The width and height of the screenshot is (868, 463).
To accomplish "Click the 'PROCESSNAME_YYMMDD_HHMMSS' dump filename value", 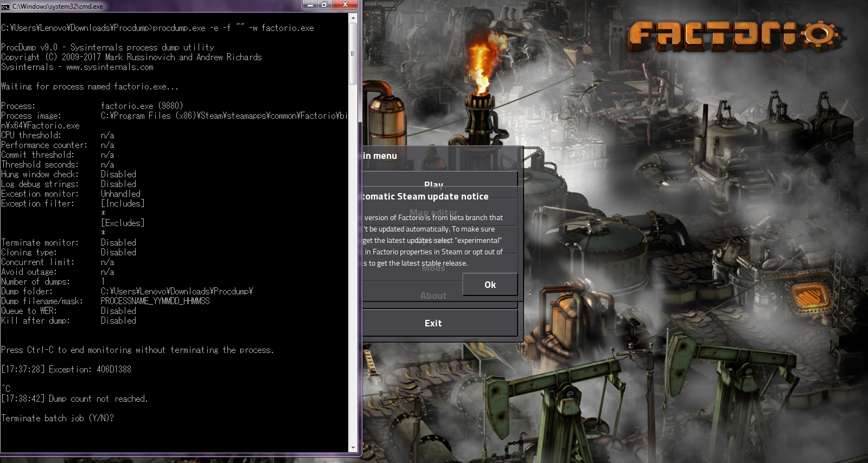I will pyautogui.click(x=155, y=301).
